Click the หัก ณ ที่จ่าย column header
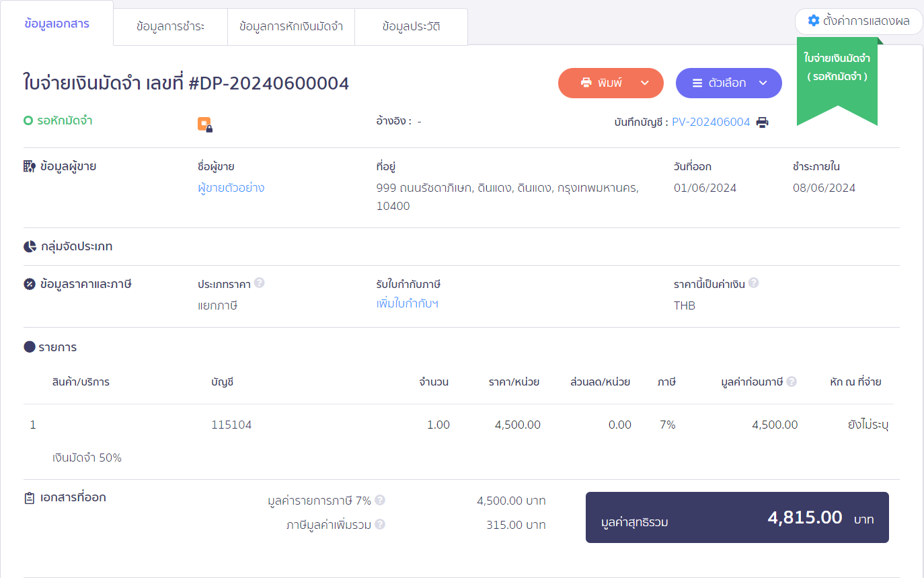 855,382
